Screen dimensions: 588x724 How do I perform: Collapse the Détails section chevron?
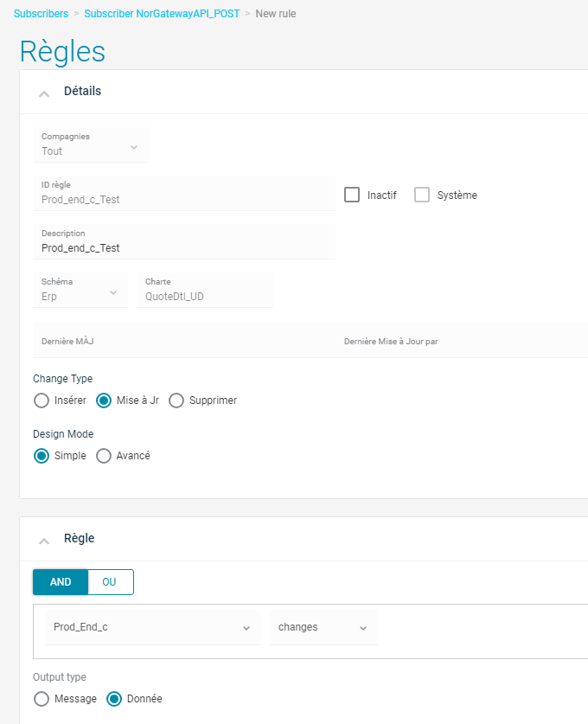[x=43, y=92]
